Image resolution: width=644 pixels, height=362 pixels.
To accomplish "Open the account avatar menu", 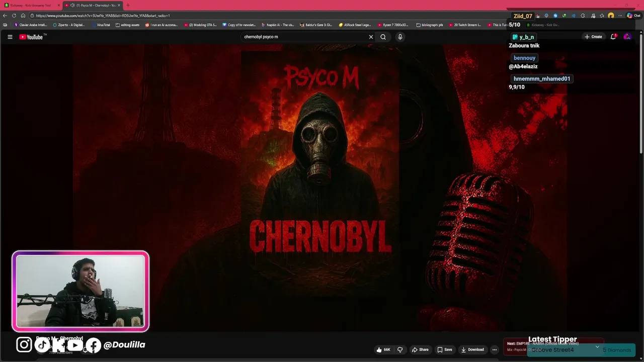I will (627, 37).
